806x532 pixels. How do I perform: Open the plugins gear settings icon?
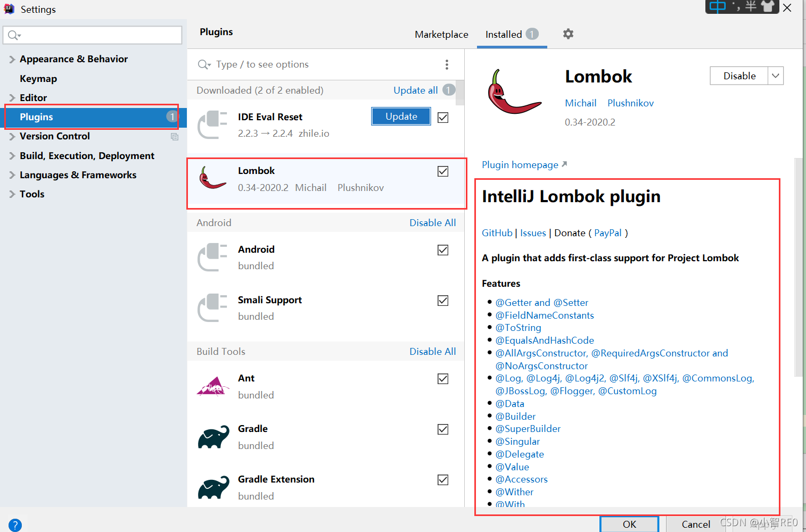point(568,34)
